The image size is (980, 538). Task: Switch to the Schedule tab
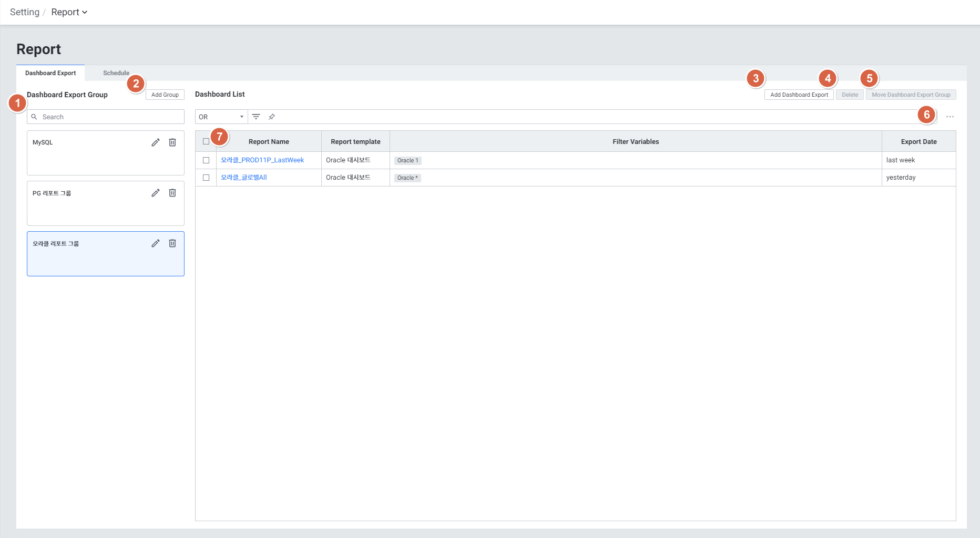pyautogui.click(x=116, y=73)
